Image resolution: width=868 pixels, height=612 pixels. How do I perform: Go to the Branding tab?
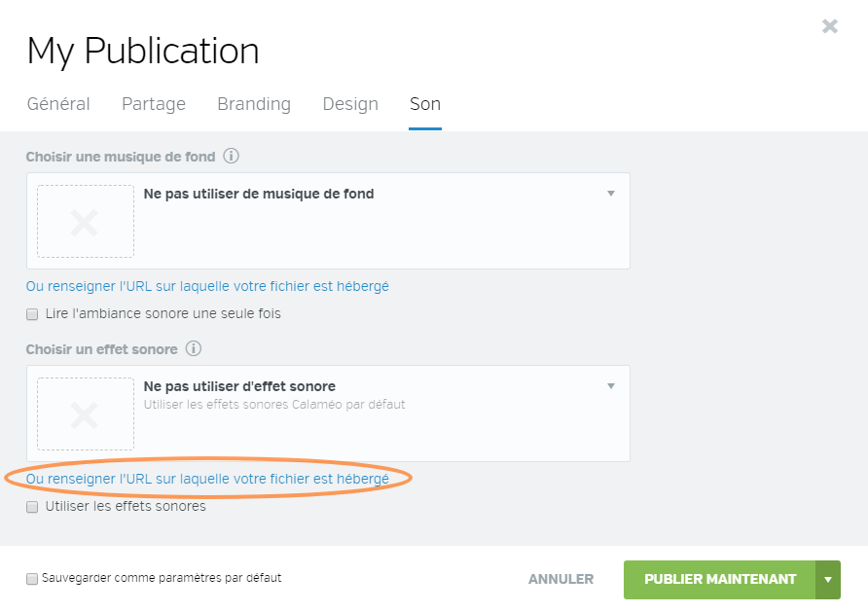tap(254, 104)
